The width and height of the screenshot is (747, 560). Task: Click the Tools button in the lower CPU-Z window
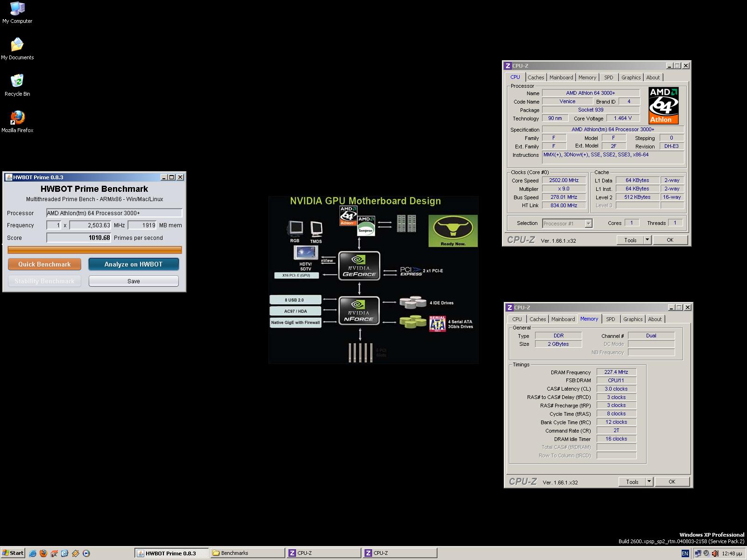(x=632, y=482)
